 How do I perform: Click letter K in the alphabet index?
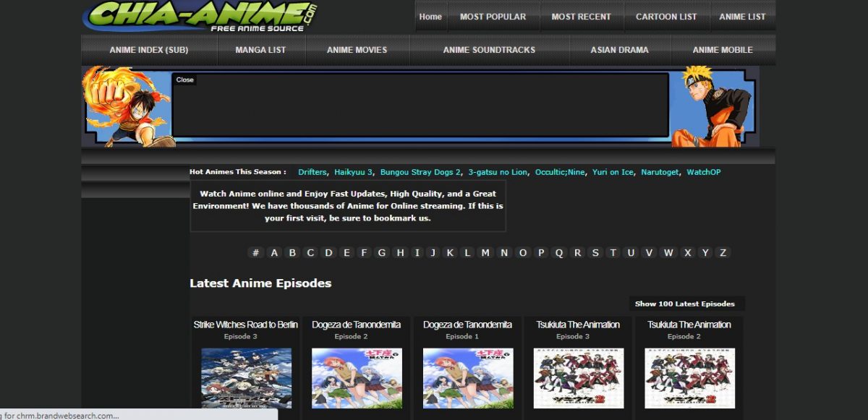click(x=450, y=252)
